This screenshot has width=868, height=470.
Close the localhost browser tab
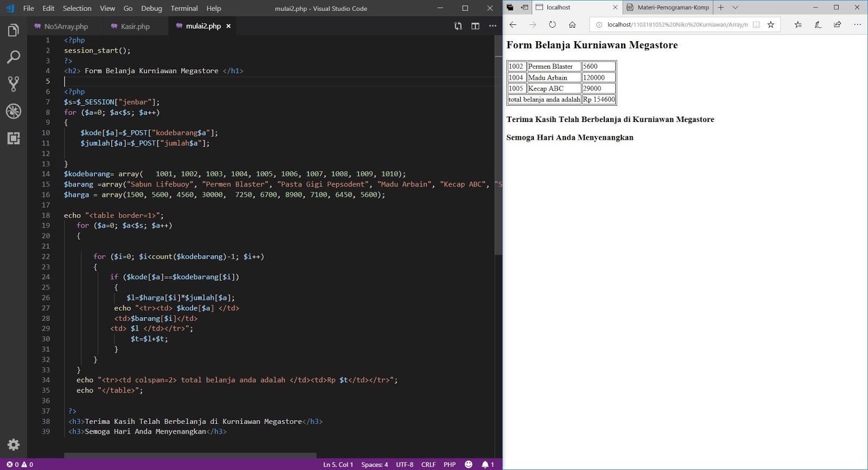pyautogui.click(x=615, y=8)
